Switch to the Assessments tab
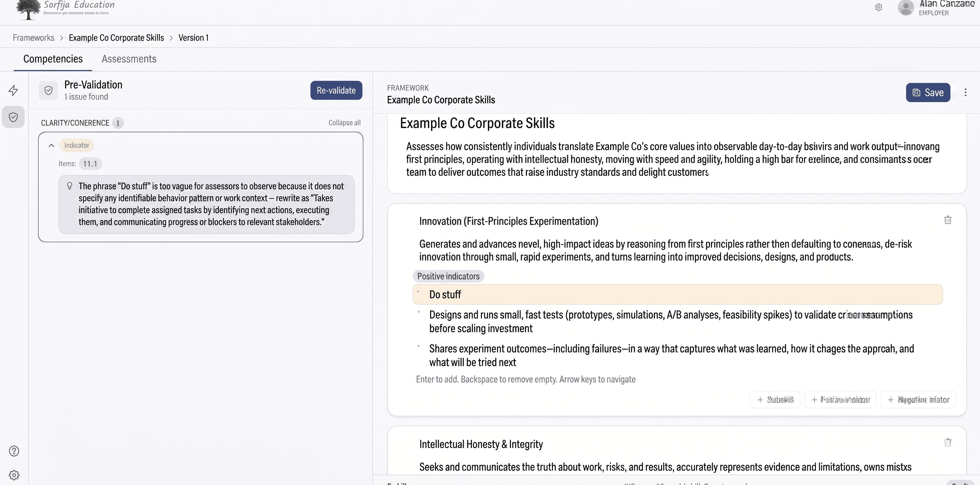Viewport: 980px width, 485px height. [129, 59]
